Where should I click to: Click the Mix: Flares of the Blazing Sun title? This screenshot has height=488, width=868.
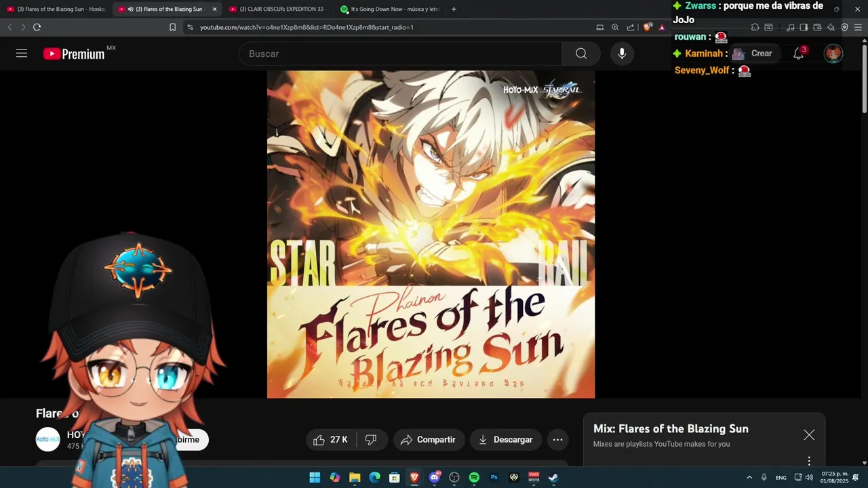[x=671, y=428]
